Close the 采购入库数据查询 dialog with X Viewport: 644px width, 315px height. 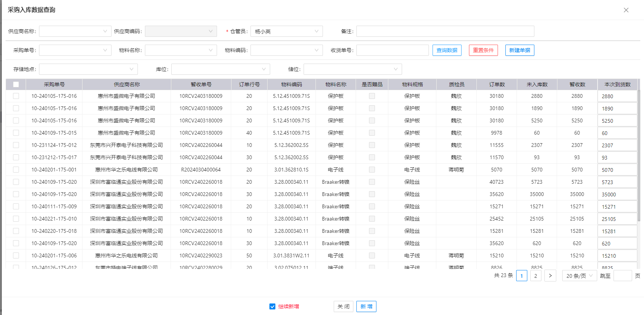click(x=626, y=10)
